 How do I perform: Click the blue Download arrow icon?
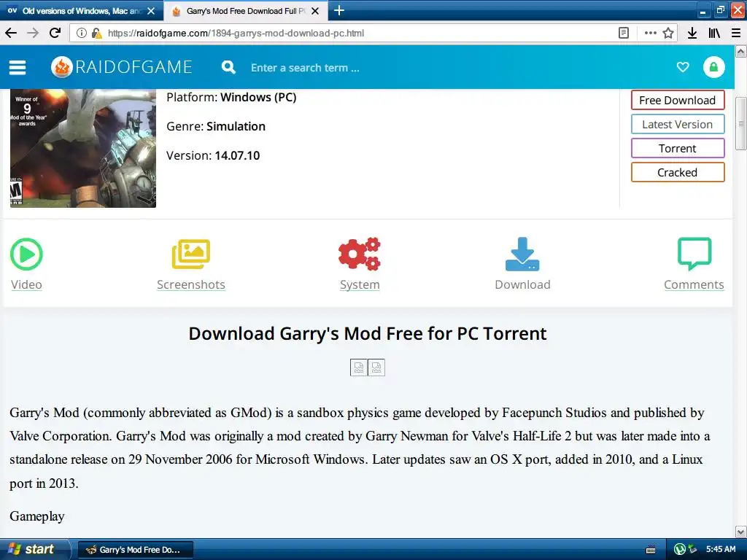522,254
